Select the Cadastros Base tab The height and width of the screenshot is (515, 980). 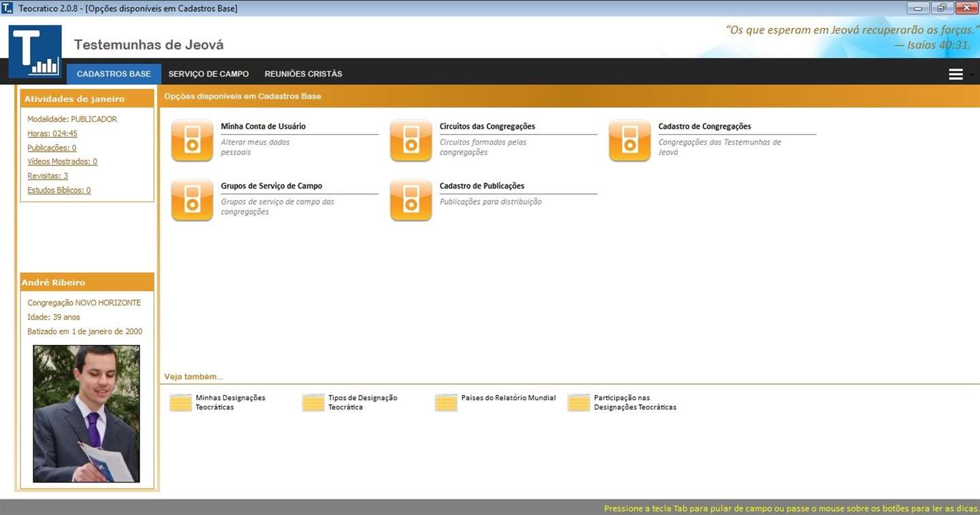tap(114, 74)
